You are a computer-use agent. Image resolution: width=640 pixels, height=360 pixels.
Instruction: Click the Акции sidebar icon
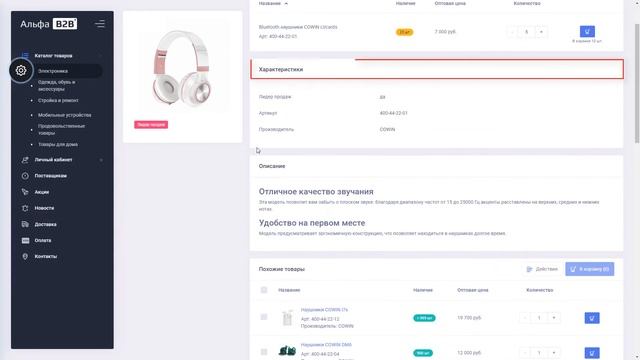pyautogui.click(x=25, y=192)
